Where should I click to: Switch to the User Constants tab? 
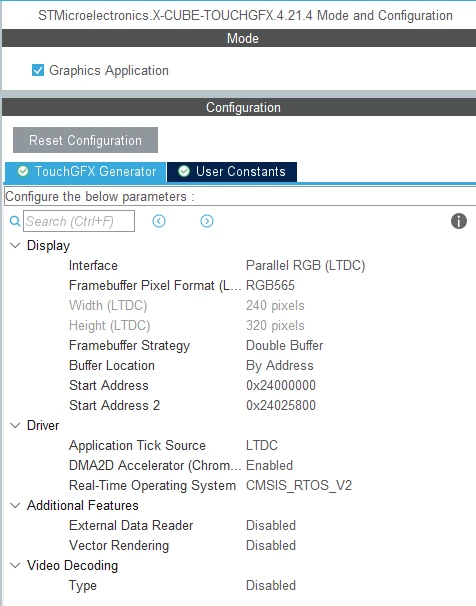(x=232, y=172)
